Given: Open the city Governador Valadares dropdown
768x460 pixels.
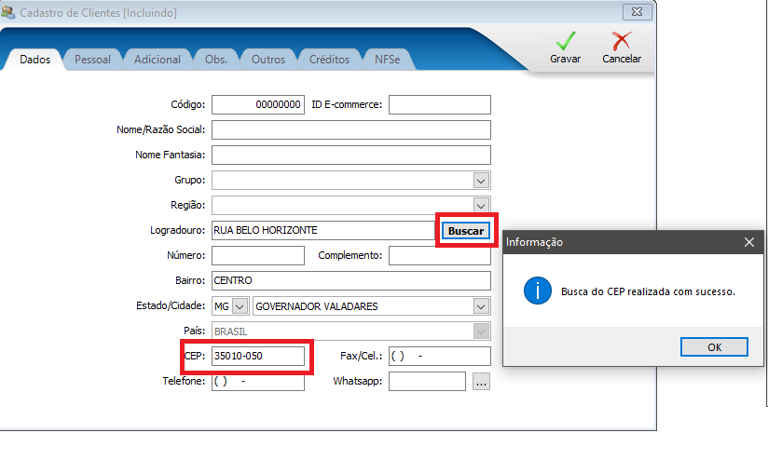Looking at the screenshot, I should (x=481, y=306).
